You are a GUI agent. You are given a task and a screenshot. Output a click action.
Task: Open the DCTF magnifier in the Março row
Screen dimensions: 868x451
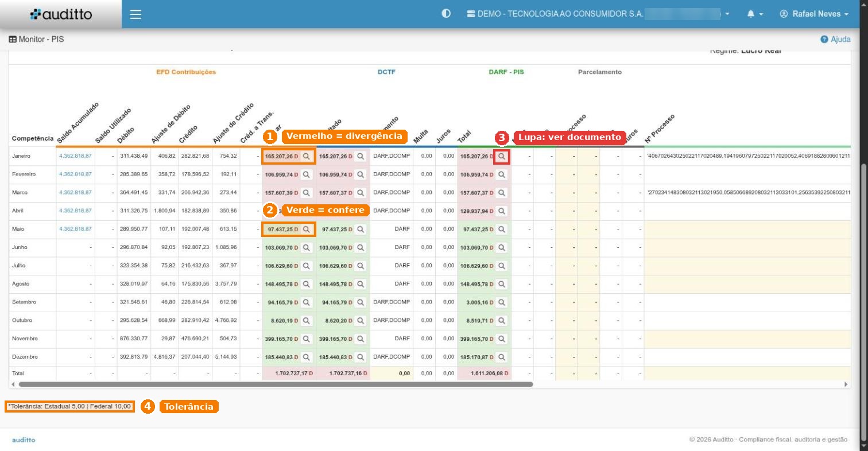click(361, 193)
